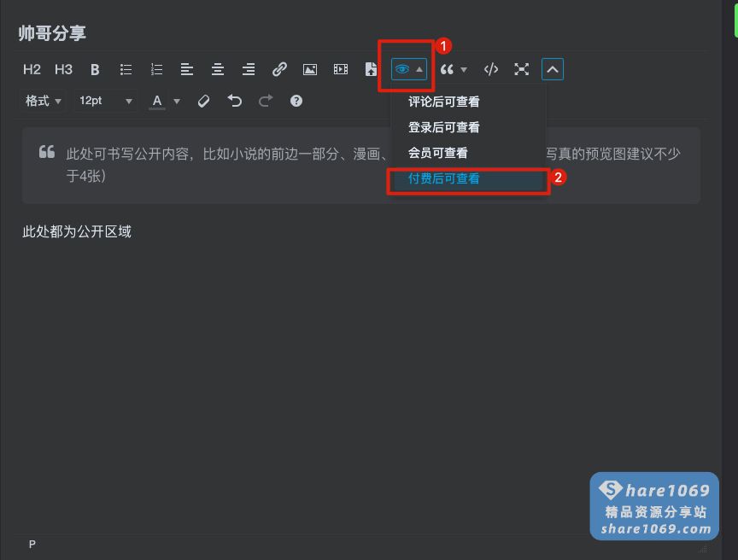The width and height of the screenshot is (738, 560).
Task: Apply H2 heading style
Action: coord(31,69)
